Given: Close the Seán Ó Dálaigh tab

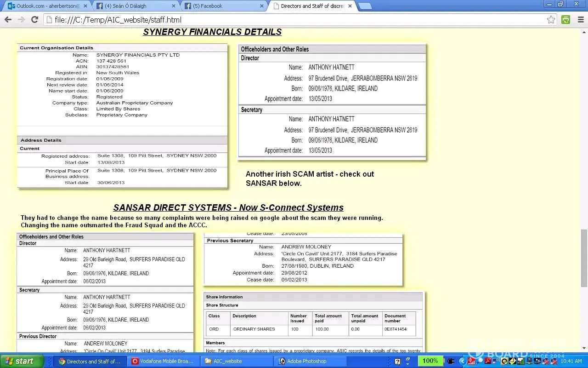Looking at the screenshot, I should tap(173, 6).
